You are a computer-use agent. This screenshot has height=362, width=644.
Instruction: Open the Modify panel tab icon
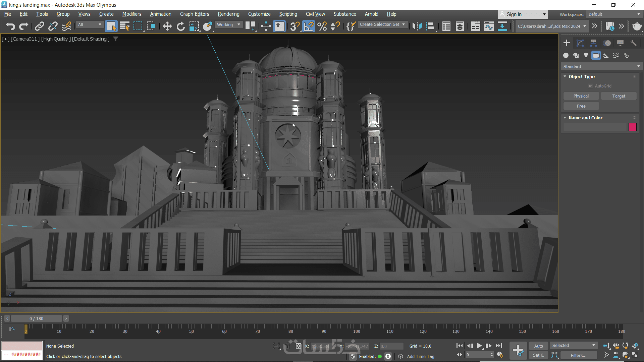(580, 43)
